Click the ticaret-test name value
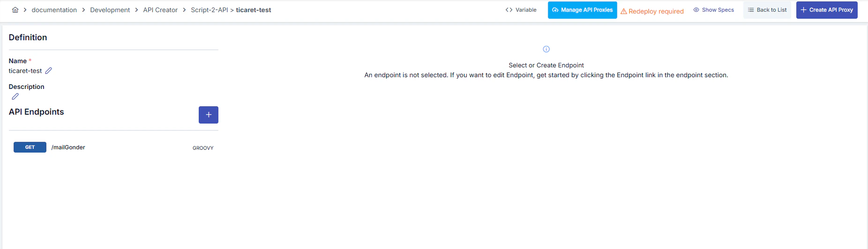The width and height of the screenshot is (868, 249). pos(25,71)
